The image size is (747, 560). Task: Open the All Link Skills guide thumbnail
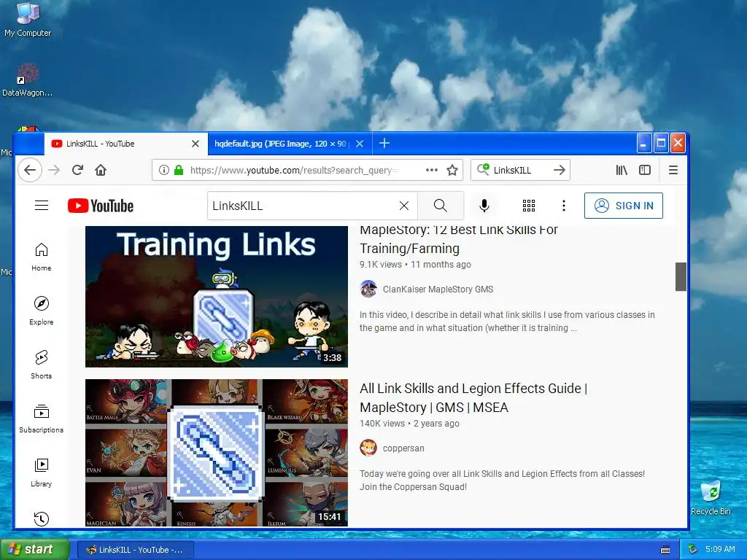coord(217,453)
